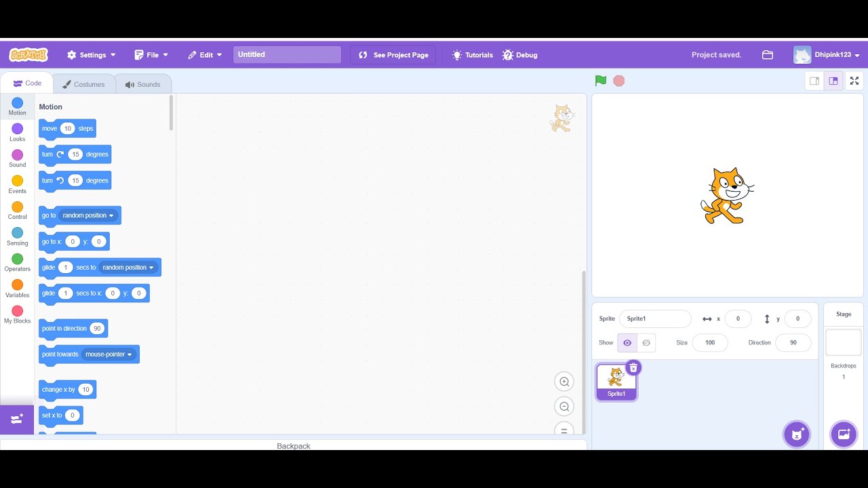This screenshot has height=488, width=868.
Task: Select Sound block category
Action: [18, 159]
